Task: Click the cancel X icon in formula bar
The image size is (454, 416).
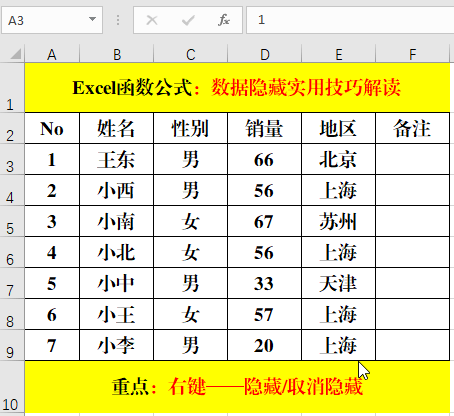Action: click(x=152, y=20)
